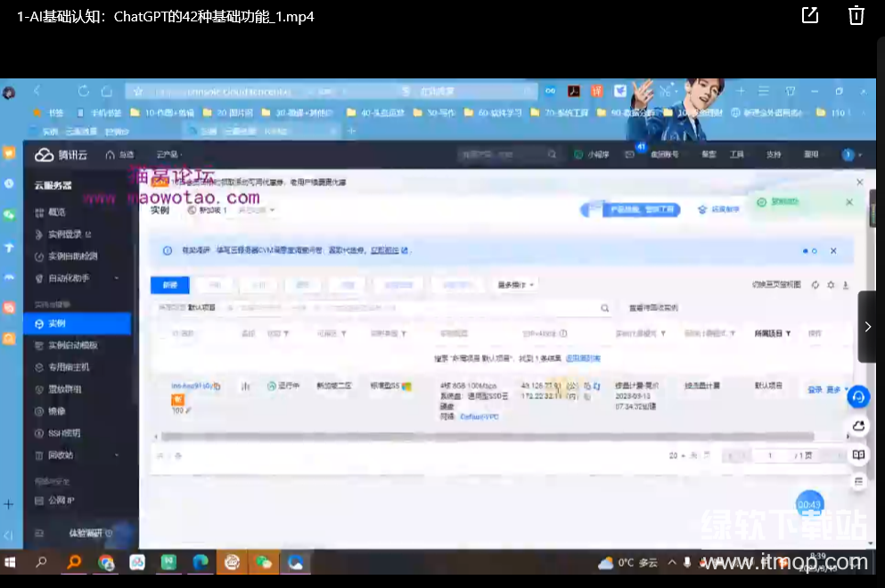Open the customer service headset bubble
Image resolution: width=885 pixels, height=588 pixels.
858,397
